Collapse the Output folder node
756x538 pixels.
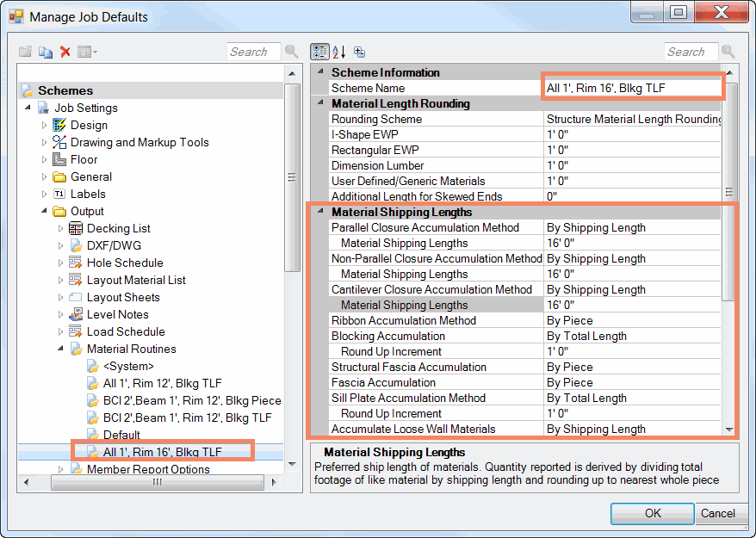pyautogui.click(x=45, y=211)
